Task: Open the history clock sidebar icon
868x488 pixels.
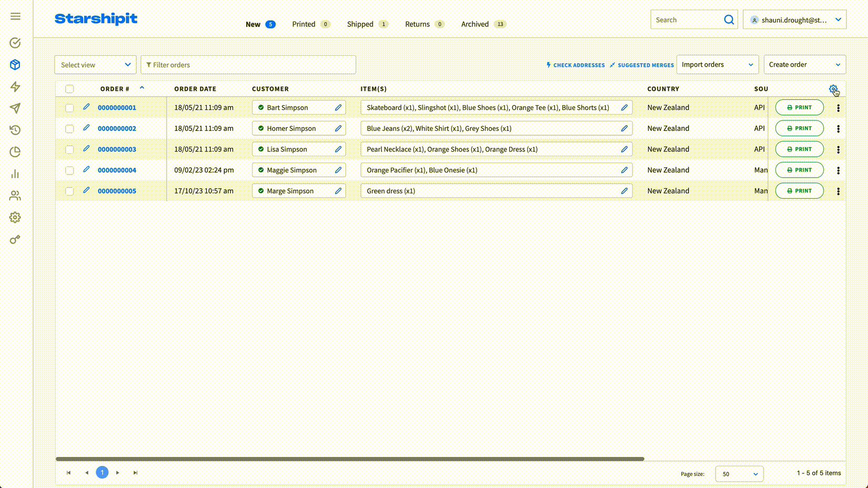Action: 15,130
